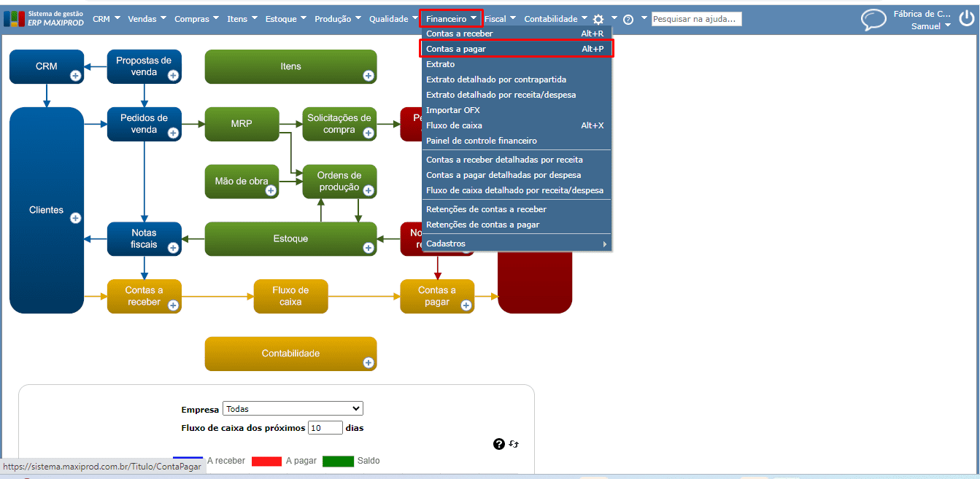Viewport: 980px width, 479px height.
Task: Open the chat speech bubble icon
Action: click(873, 19)
